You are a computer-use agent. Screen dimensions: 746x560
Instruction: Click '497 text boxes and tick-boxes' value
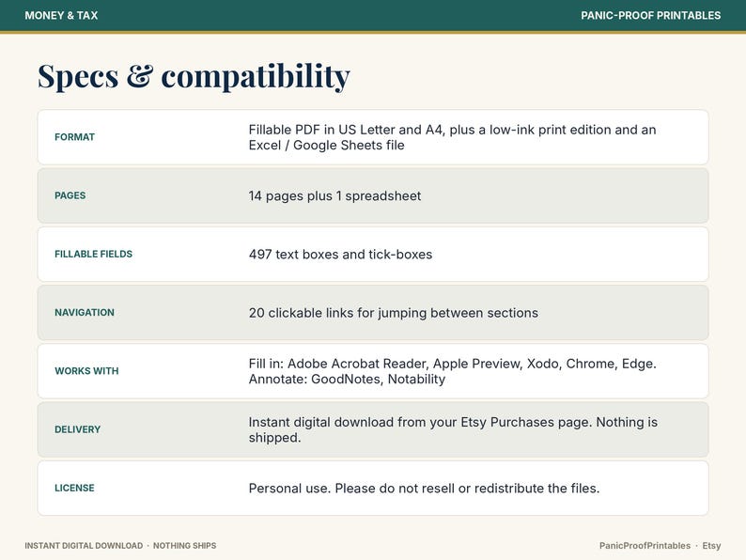tap(340, 254)
